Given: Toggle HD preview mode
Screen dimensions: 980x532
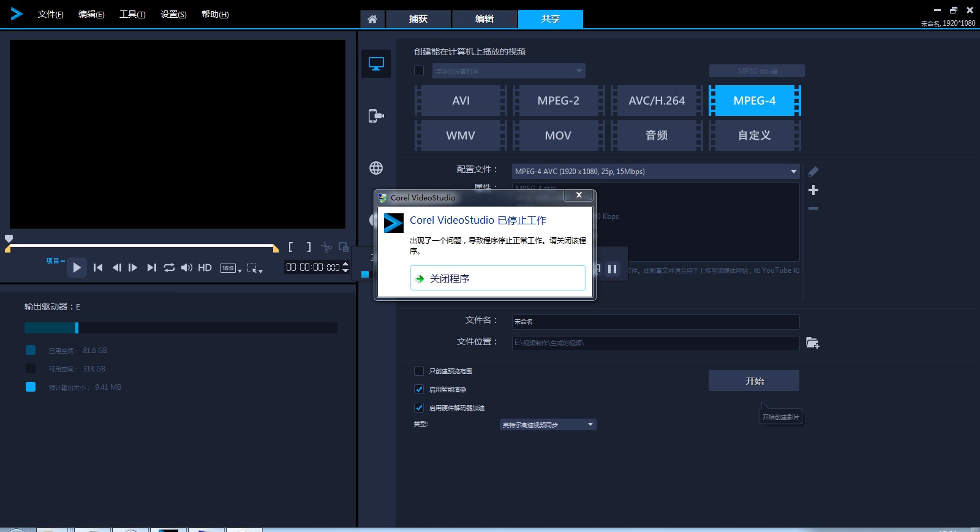Looking at the screenshot, I should pos(205,267).
